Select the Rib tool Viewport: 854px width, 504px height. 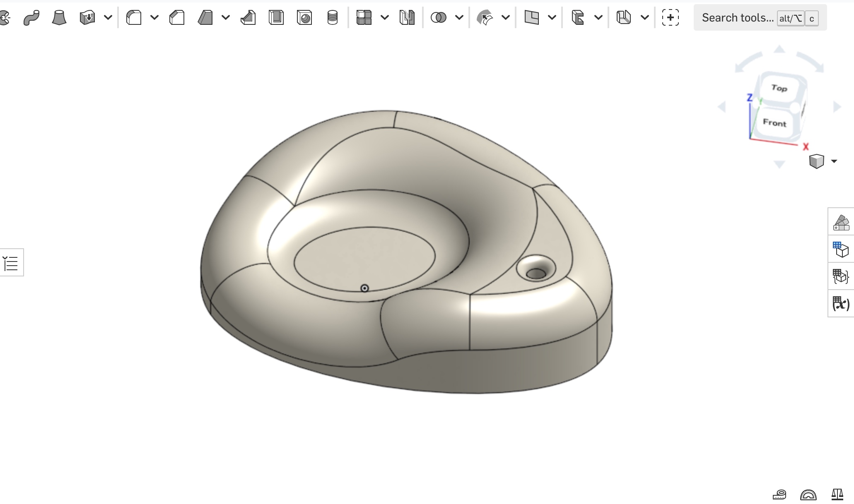[x=248, y=17]
